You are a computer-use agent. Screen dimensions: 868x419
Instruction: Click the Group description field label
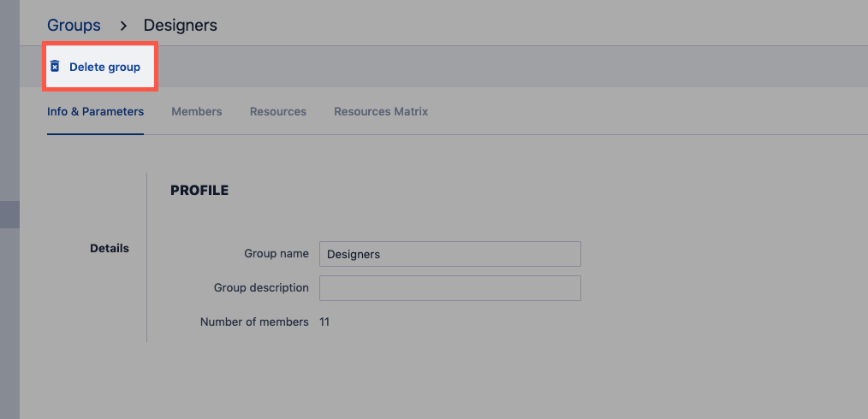coord(261,288)
